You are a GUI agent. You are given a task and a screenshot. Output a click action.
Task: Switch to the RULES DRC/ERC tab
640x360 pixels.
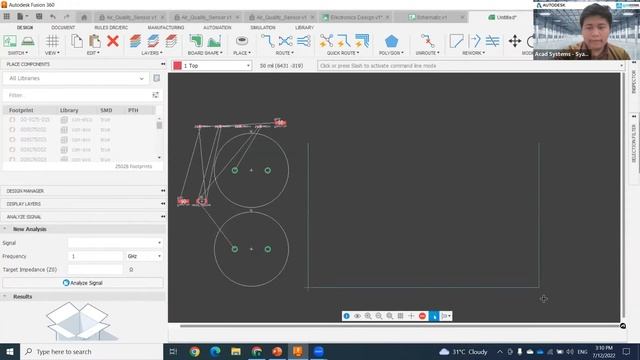[111, 27]
